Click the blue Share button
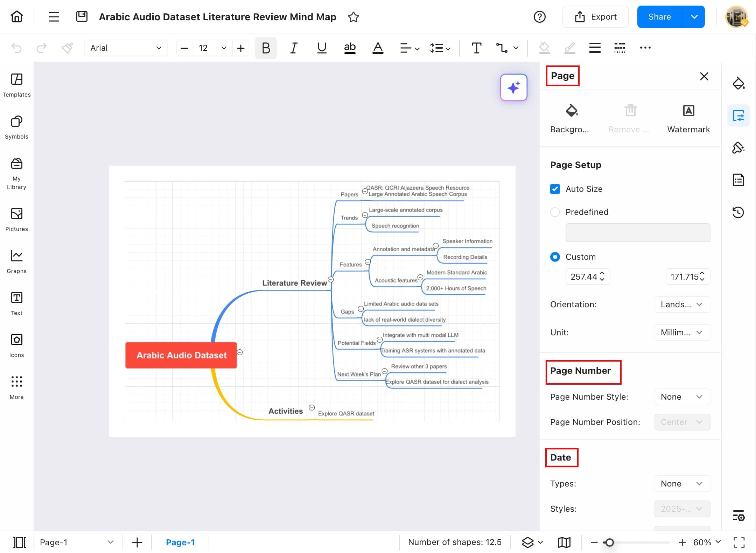Screen dimensions: 756x553 tap(659, 17)
